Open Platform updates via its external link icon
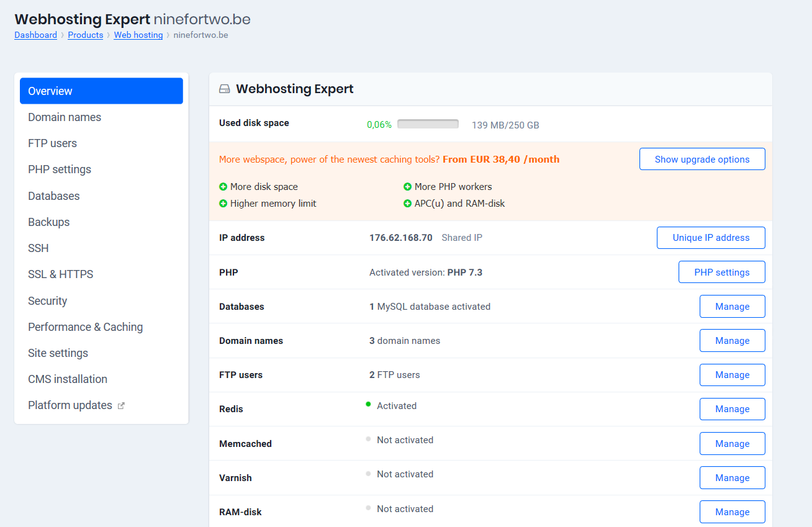 [x=122, y=405]
